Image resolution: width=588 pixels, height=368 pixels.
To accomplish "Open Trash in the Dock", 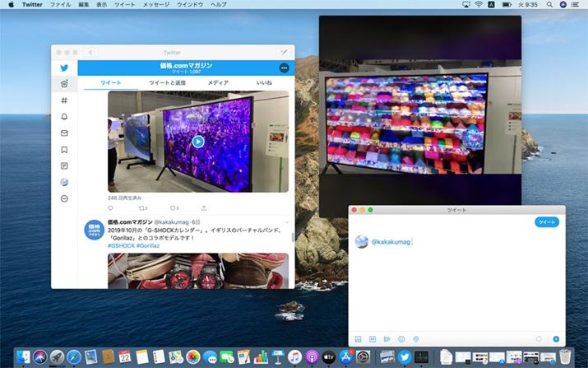I will click(565, 356).
